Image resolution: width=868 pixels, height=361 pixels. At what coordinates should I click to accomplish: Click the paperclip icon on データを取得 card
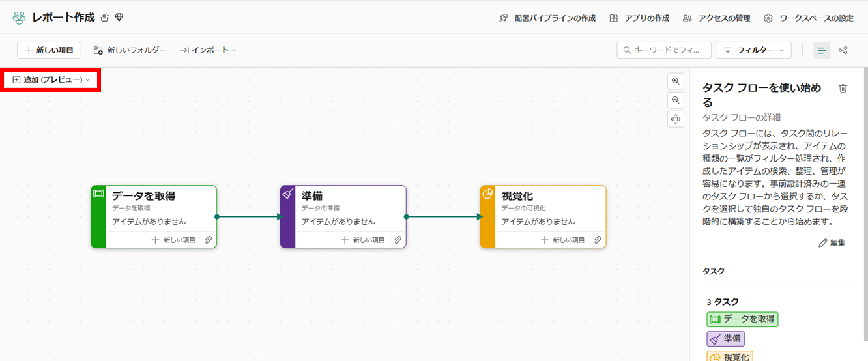coord(209,240)
